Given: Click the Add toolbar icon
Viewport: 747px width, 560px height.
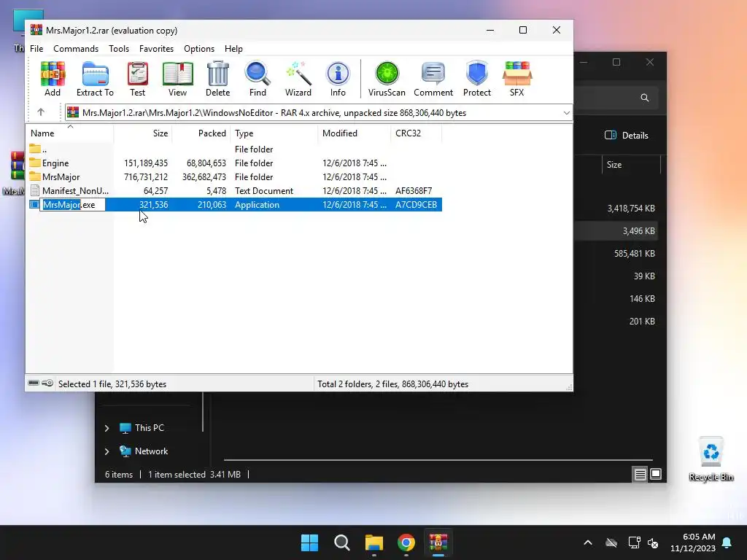Looking at the screenshot, I should pos(53,79).
